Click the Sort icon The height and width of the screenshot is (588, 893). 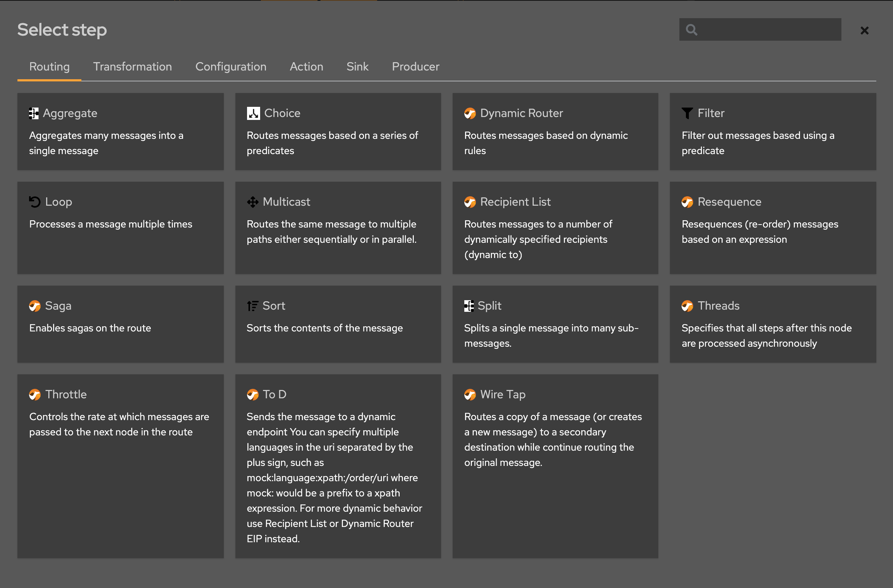[252, 305]
